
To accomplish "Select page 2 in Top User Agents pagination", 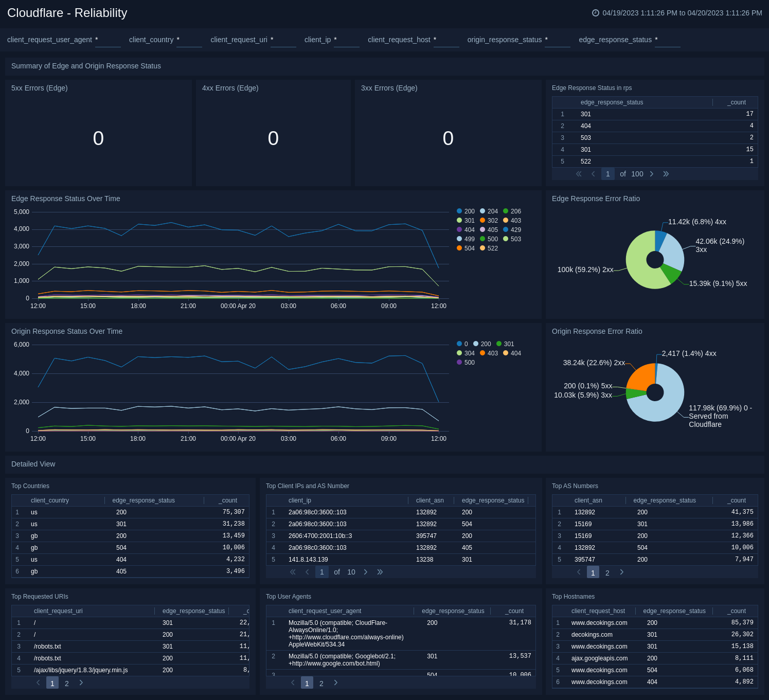I will 321,683.
